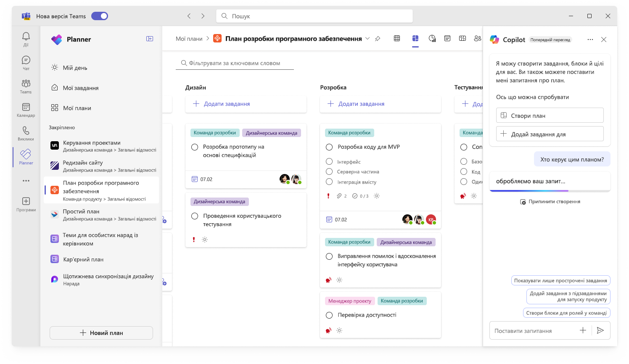Viewport: 629px width, 364px height.
Task: Pin the plan with the pin icon
Action: pyautogui.click(x=378, y=39)
